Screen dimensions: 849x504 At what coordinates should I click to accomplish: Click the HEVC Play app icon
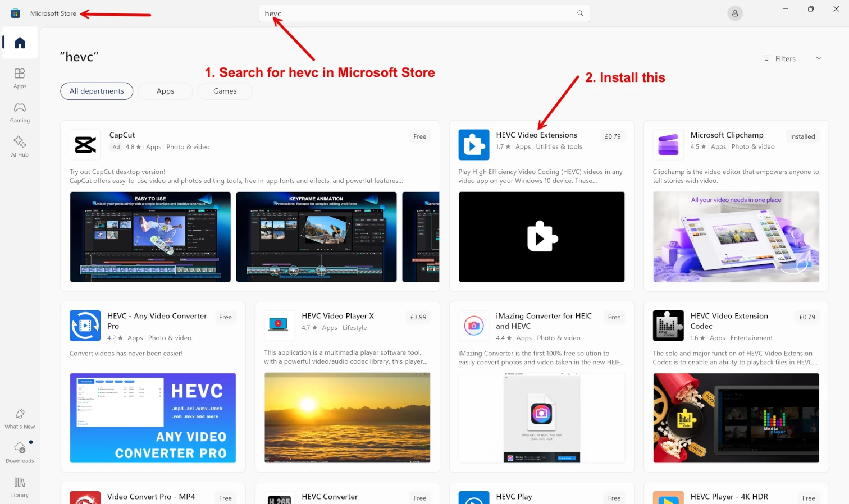tap(474, 498)
